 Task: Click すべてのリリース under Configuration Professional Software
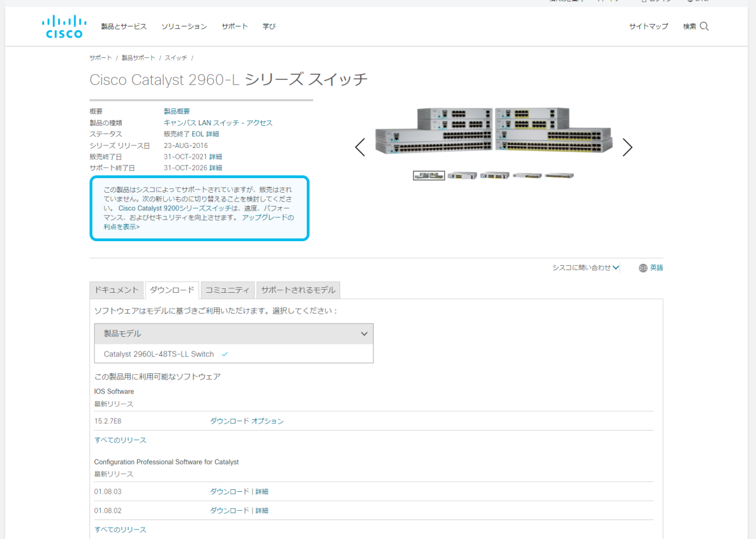click(120, 530)
